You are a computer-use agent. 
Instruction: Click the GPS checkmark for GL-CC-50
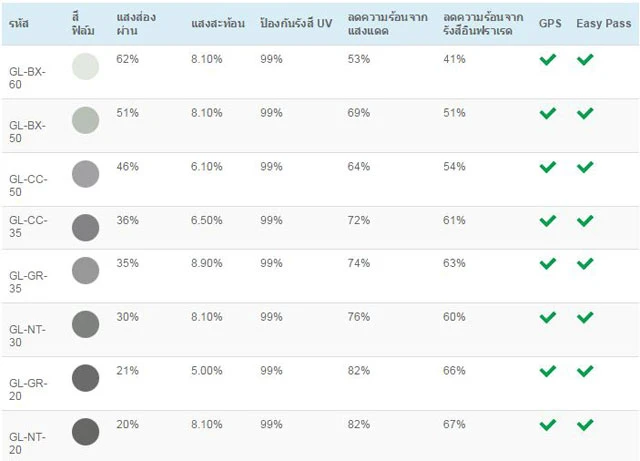tap(547, 167)
